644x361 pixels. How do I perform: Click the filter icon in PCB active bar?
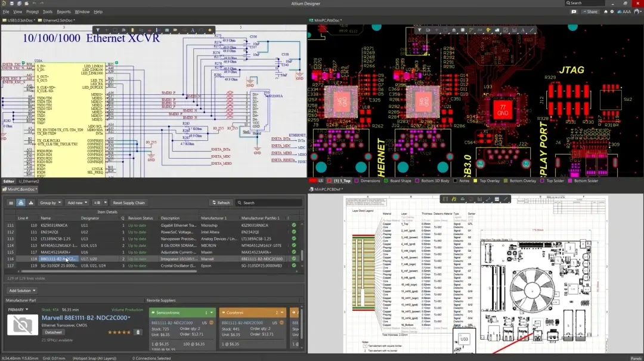coord(419,30)
